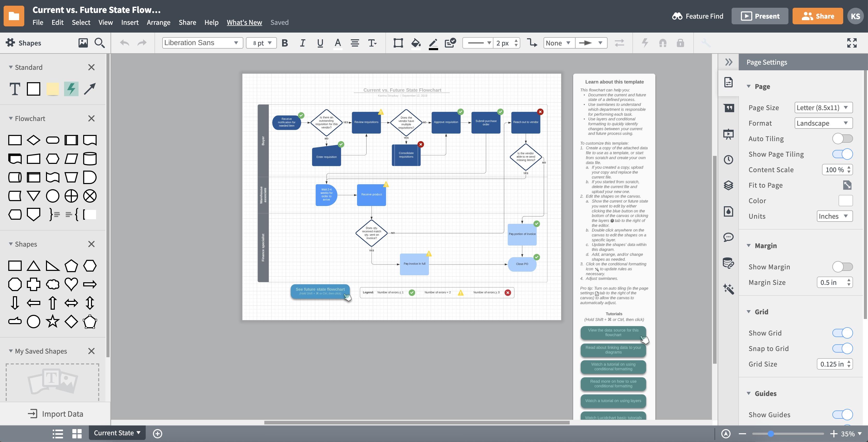
Task: Select the link/connector style icon
Action: click(532, 43)
